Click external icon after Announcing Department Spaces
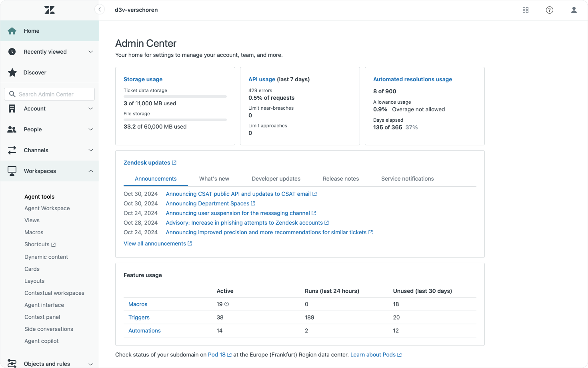Screen dimensions: 588x368 (253, 203)
